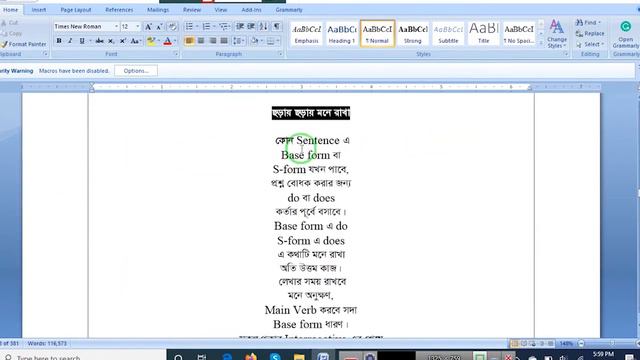
Task: Apply the Title style
Action: (x=484, y=33)
